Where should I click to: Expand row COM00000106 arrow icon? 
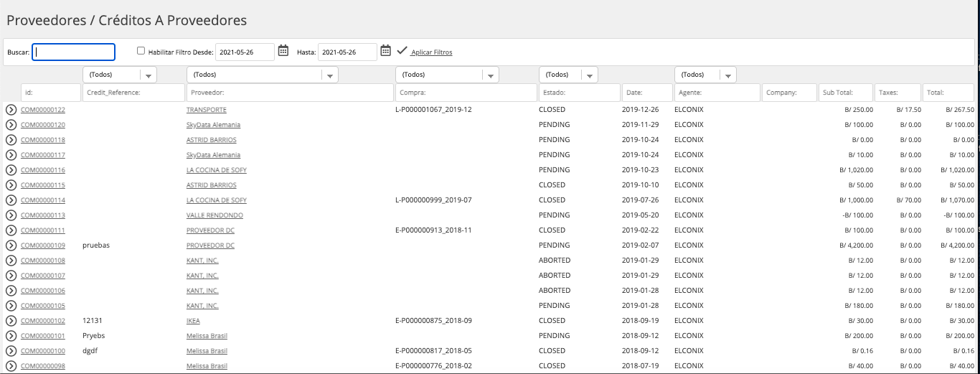point(11,291)
